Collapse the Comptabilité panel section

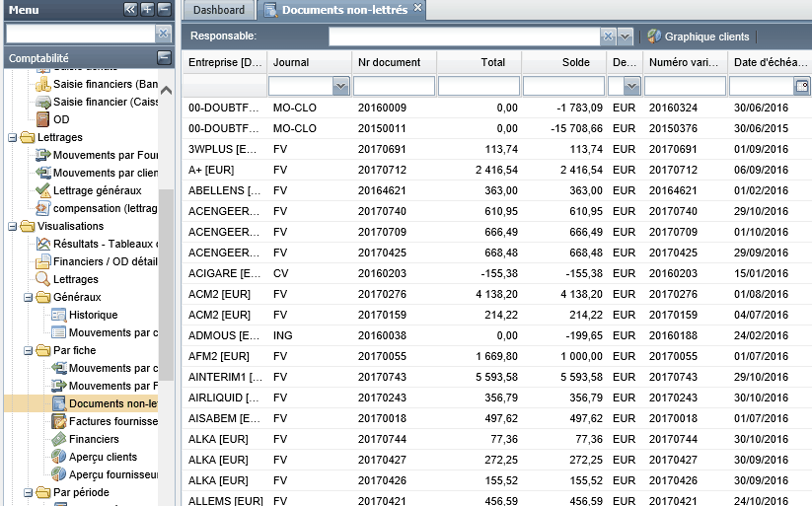click(x=164, y=57)
